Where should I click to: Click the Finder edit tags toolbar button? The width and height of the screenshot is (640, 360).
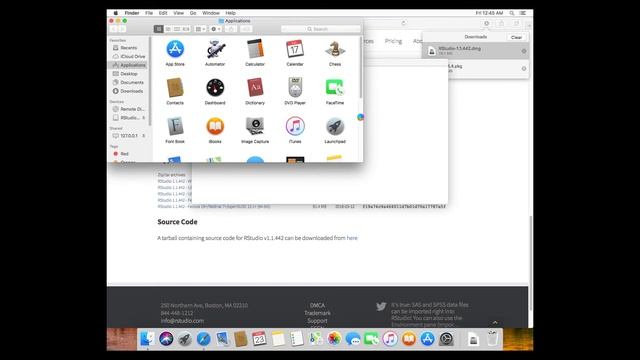click(246, 29)
